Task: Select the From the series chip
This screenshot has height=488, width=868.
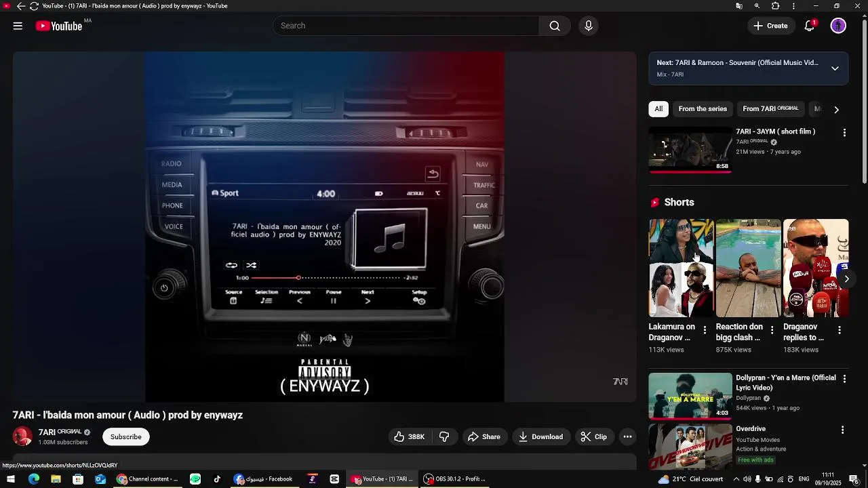Action: [x=703, y=109]
